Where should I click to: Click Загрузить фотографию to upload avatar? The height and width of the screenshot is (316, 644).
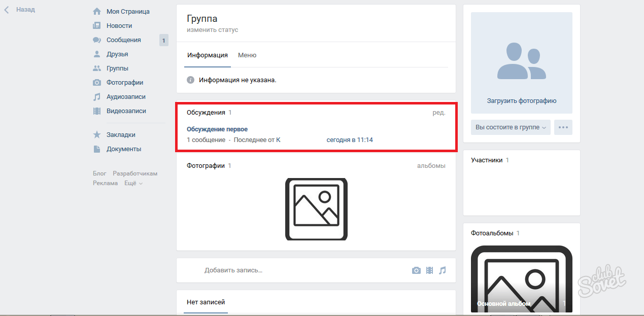tap(521, 101)
